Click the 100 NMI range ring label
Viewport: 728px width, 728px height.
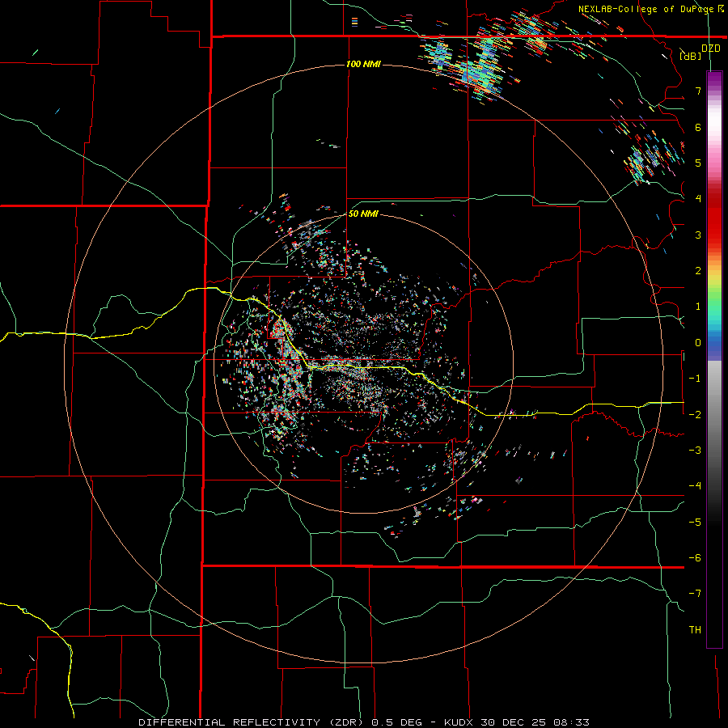363,64
